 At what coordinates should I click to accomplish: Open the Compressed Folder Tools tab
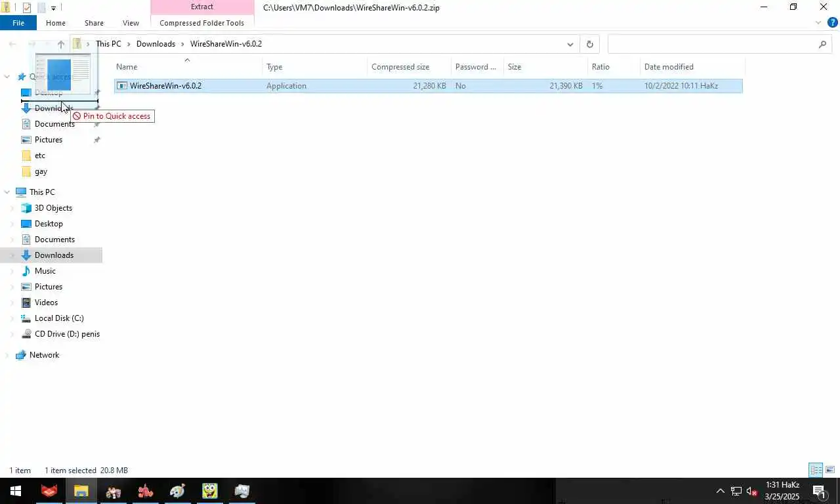tap(202, 23)
